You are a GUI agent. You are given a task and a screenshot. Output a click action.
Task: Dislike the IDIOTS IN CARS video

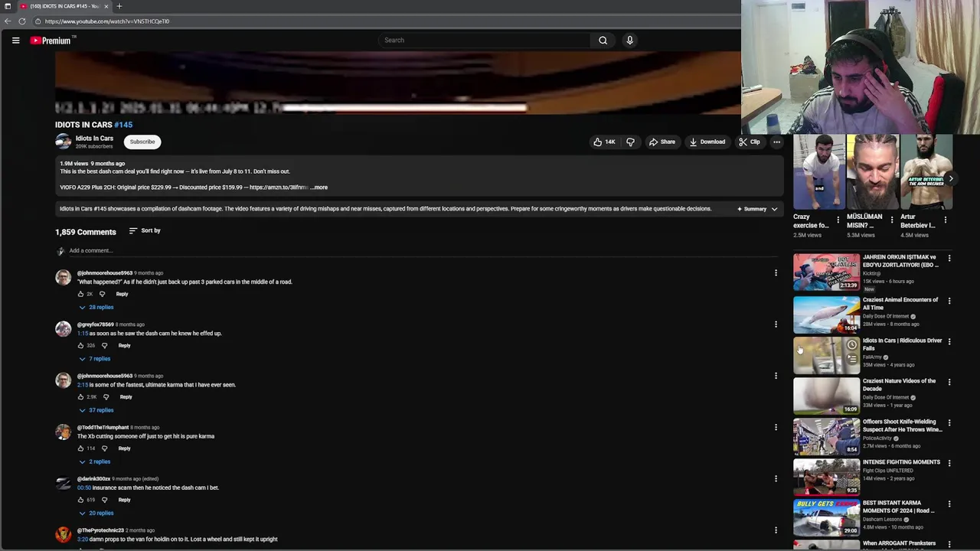630,142
